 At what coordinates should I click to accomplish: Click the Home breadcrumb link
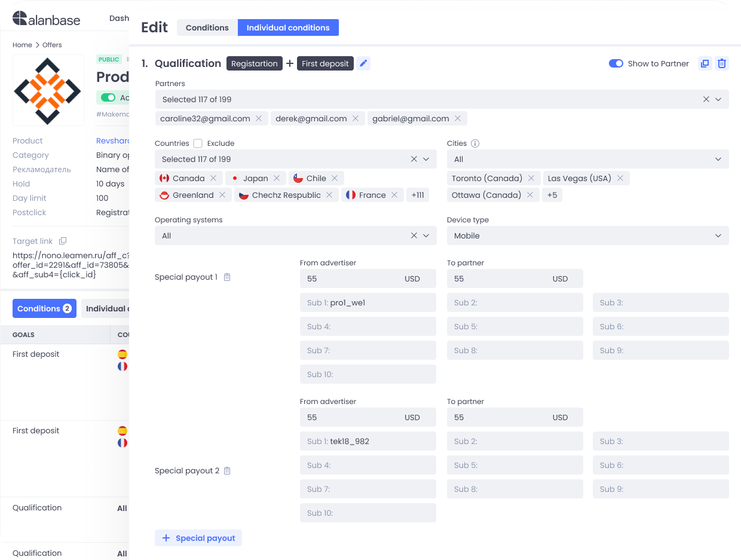point(22,45)
